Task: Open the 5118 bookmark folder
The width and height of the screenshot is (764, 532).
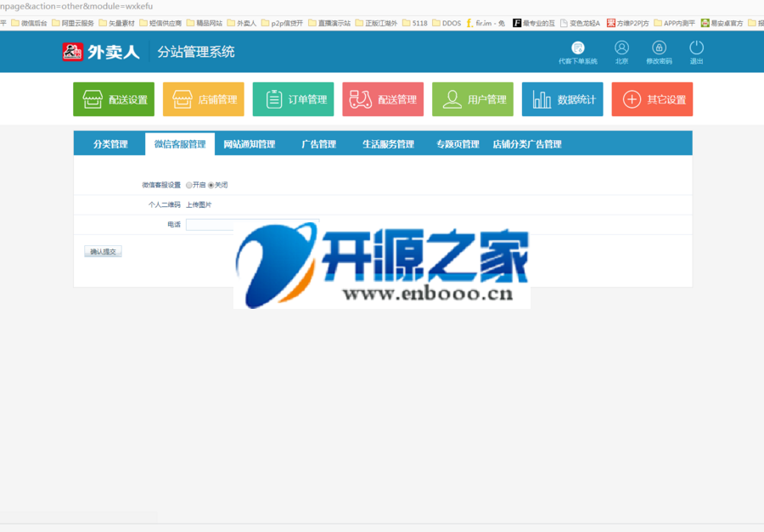Action: coord(414,23)
